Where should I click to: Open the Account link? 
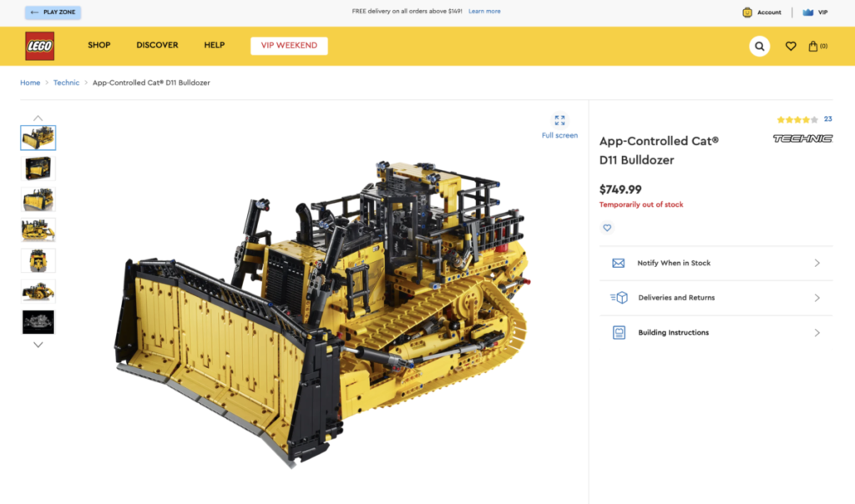[x=769, y=12]
